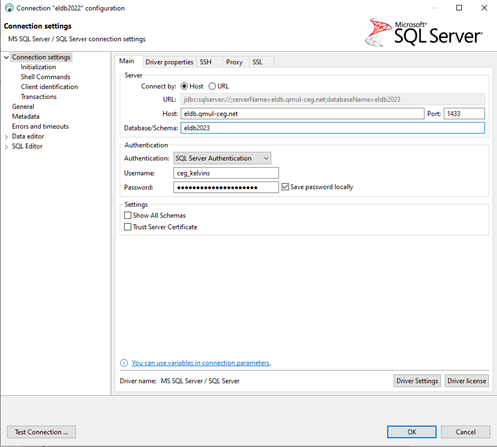This screenshot has height=447, width=497.
Task: Collapse the Connection settings tree node
Action: pos(6,57)
